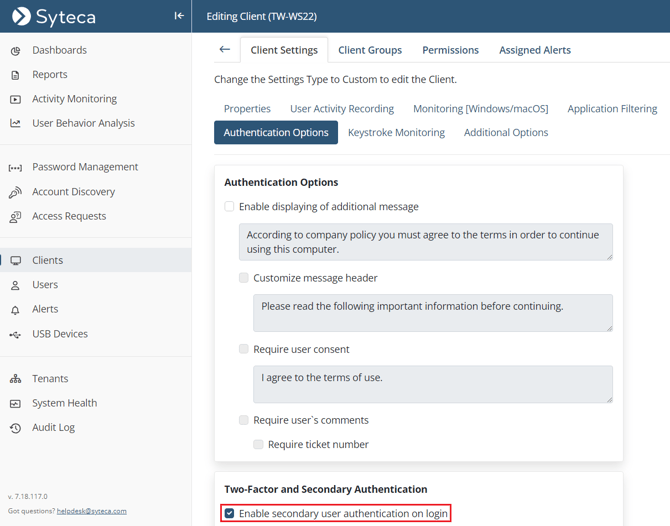670x526 pixels.
Task: Open the Permissions tab
Action: [450, 50]
